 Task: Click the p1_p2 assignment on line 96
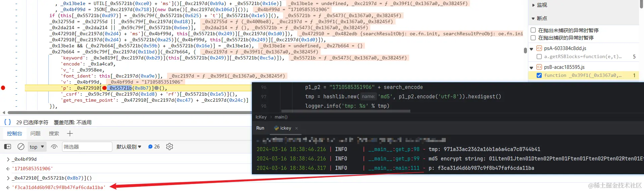364,87
